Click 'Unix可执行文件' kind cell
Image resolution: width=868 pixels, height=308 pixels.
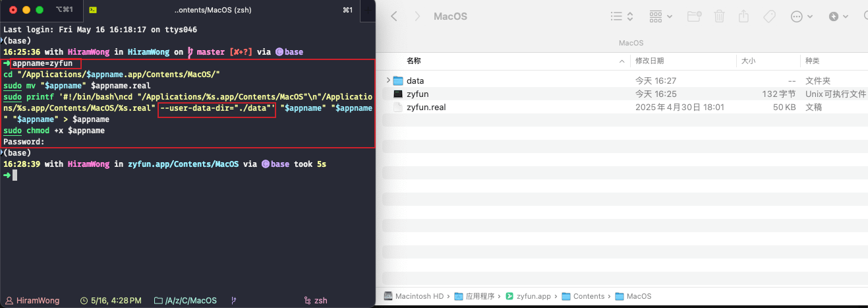click(836, 94)
